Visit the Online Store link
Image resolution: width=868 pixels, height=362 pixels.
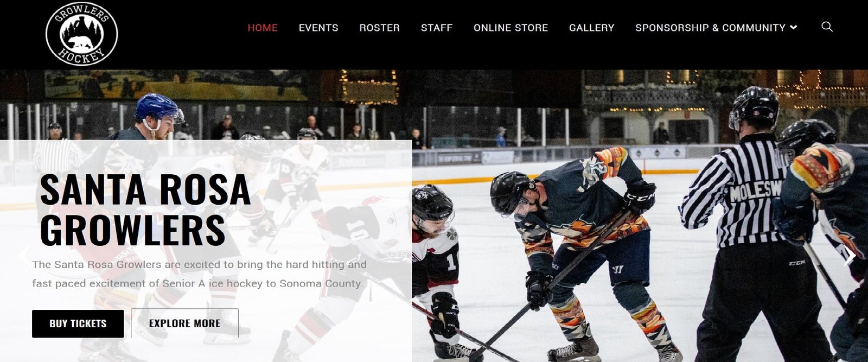[510, 28]
